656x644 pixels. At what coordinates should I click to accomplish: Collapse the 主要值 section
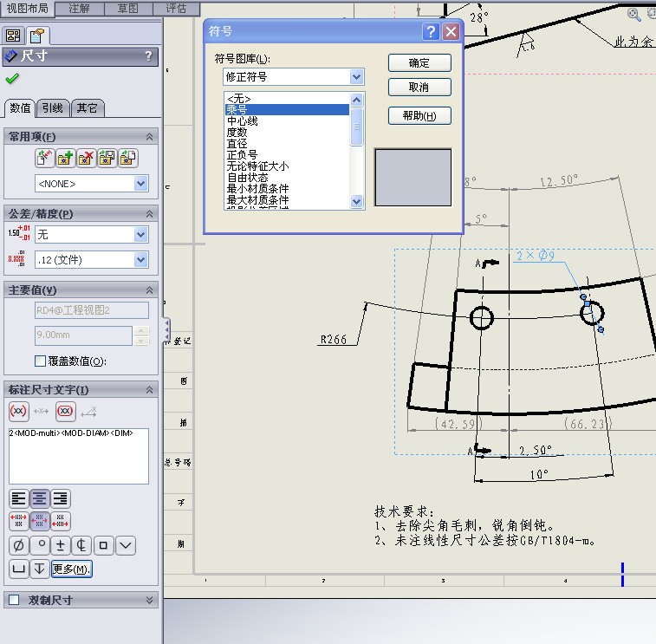click(x=149, y=290)
